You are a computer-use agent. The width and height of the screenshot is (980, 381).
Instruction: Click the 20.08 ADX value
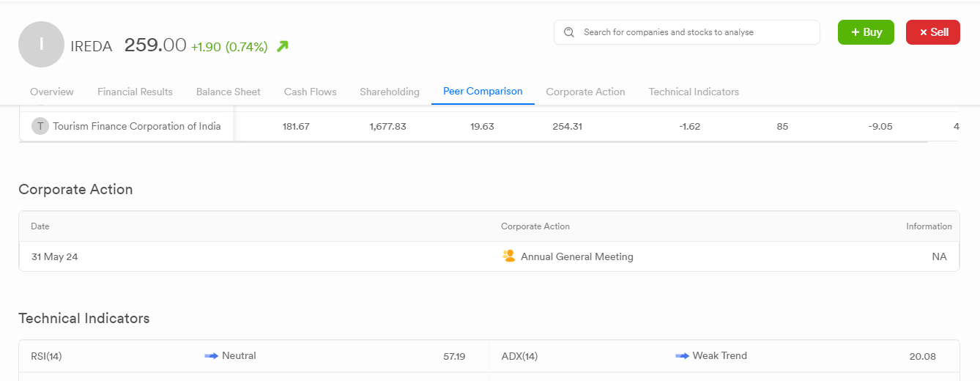click(x=923, y=356)
